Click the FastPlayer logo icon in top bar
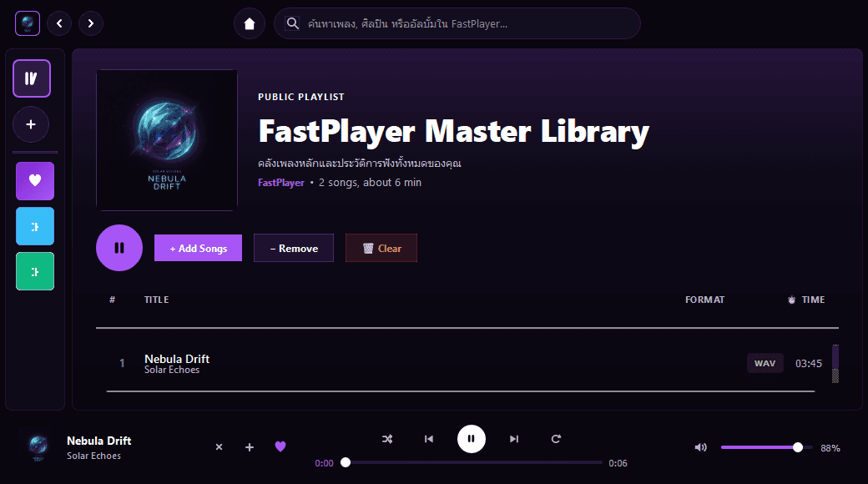 point(27,23)
